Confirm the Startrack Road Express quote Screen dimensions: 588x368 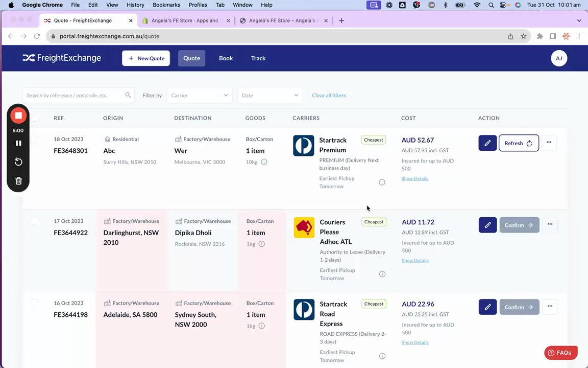coord(519,307)
